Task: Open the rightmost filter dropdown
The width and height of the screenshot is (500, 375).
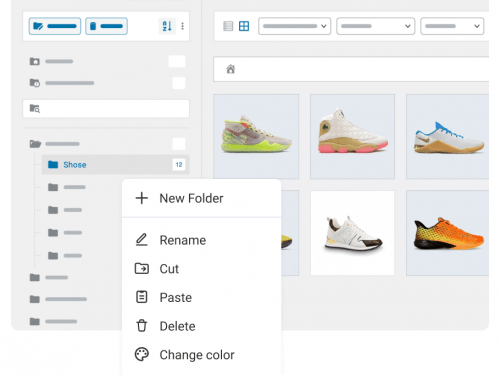Action: click(452, 26)
